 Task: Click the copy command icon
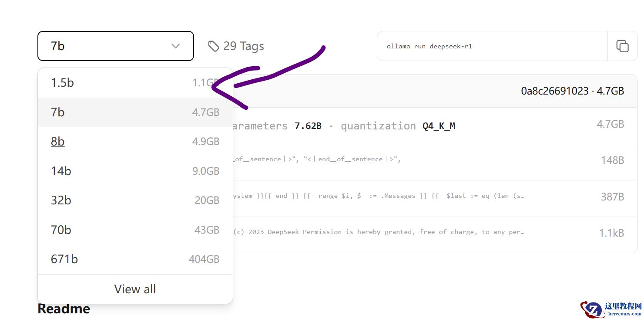tap(622, 46)
